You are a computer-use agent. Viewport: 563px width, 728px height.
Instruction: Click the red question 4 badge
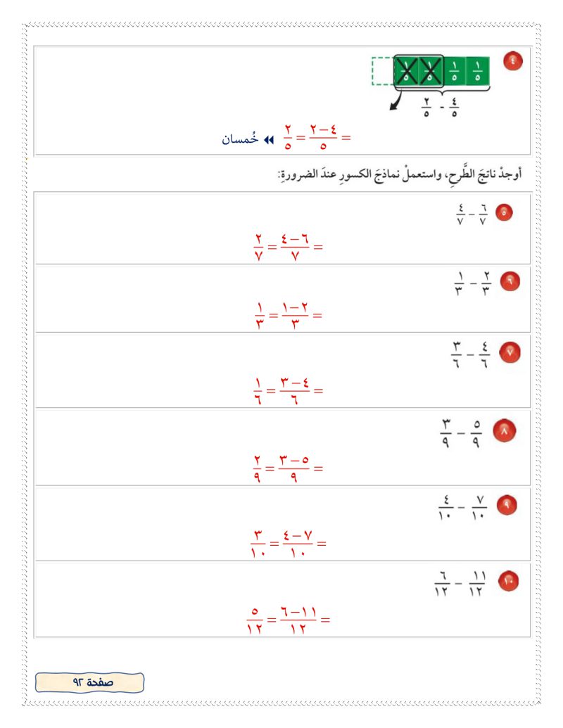(x=512, y=62)
